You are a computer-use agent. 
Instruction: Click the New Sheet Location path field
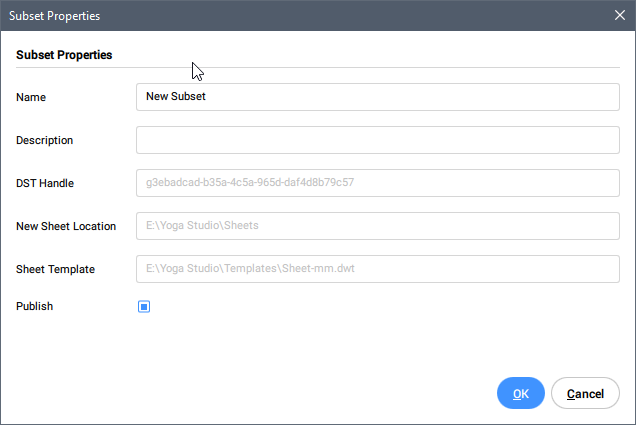(x=377, y=226)
